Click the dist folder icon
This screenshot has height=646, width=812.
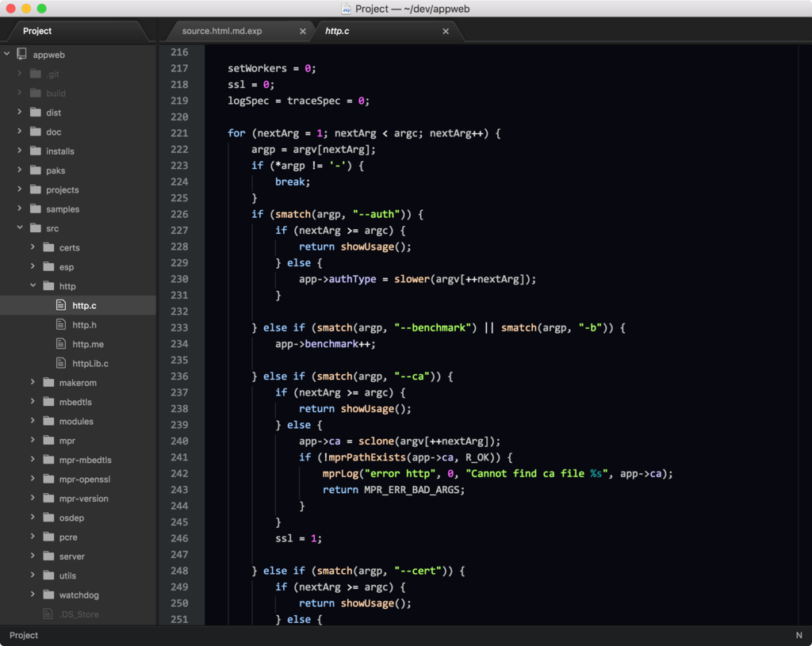pyautogui.click(x=35, y=113)
